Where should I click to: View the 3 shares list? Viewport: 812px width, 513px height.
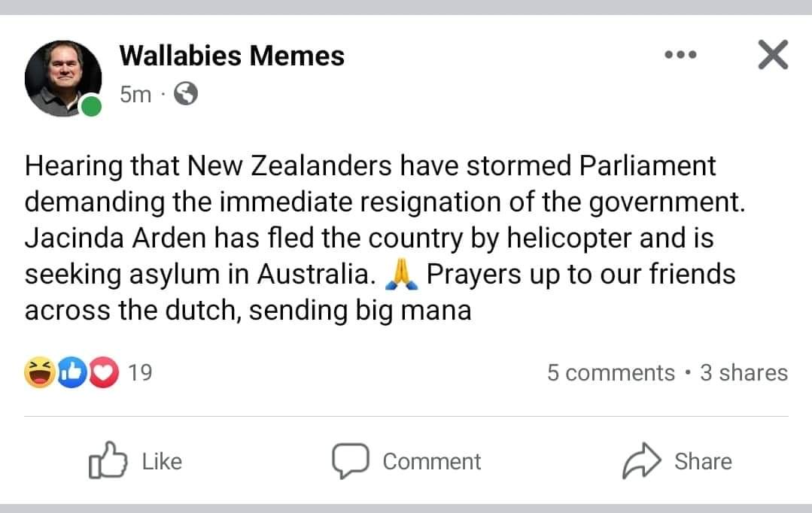click(744, 373)
